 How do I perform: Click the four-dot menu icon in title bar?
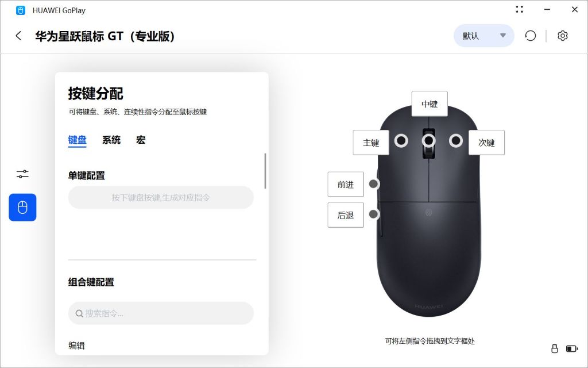[x=519, y=9]
